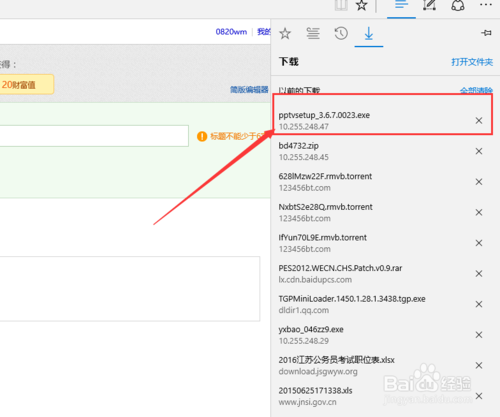
Task: Remove bd4732.zip from downloads list
Action: tap(479, 151)
